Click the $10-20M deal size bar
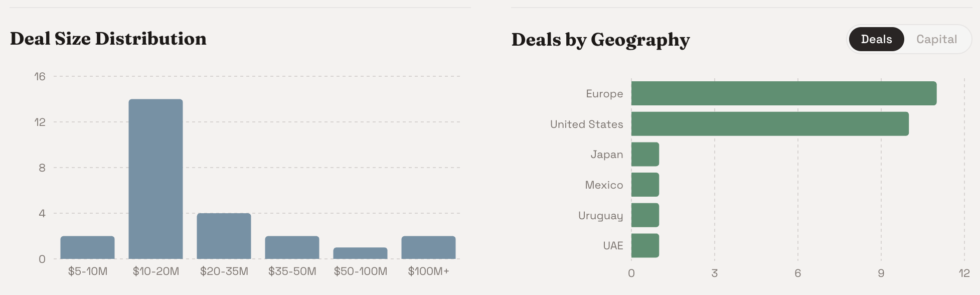Image resolution: width=980 pixels, height=295 pixels. [x=156, y=179]
